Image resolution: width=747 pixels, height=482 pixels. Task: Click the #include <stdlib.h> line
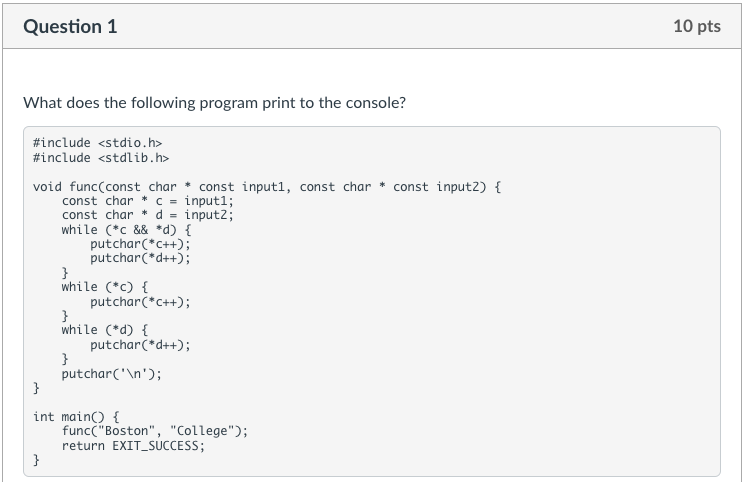(x=101, y=157)
